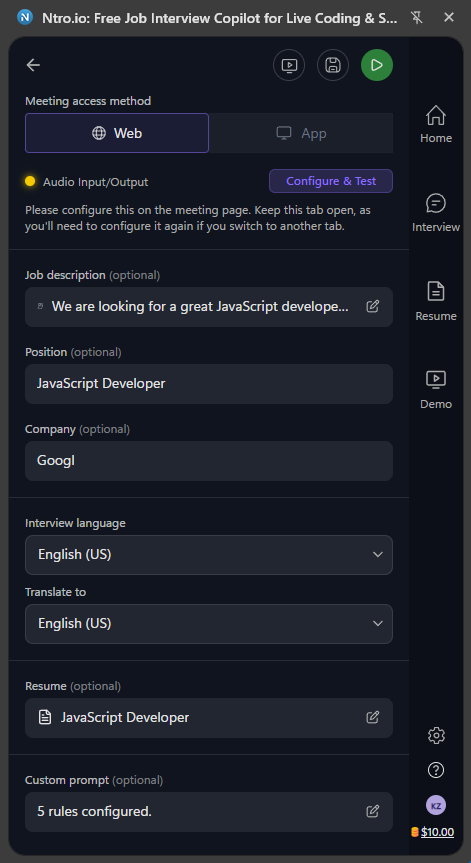Close the Ntro.io side panel

click(449, 18)
